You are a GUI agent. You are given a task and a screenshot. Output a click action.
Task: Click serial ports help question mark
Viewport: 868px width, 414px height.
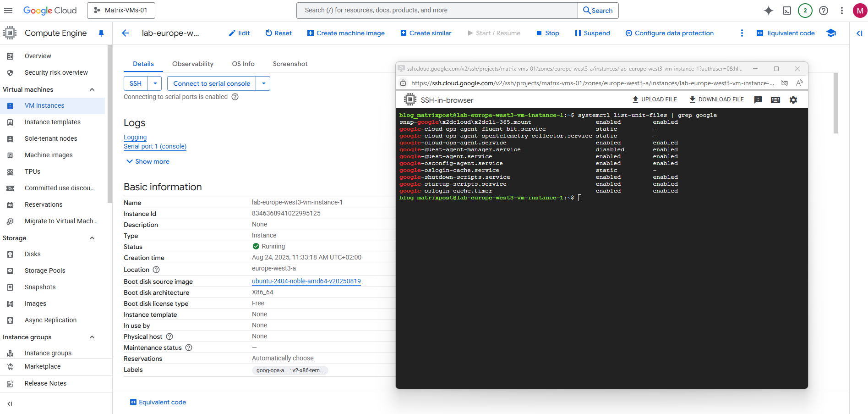coord(235,97)
